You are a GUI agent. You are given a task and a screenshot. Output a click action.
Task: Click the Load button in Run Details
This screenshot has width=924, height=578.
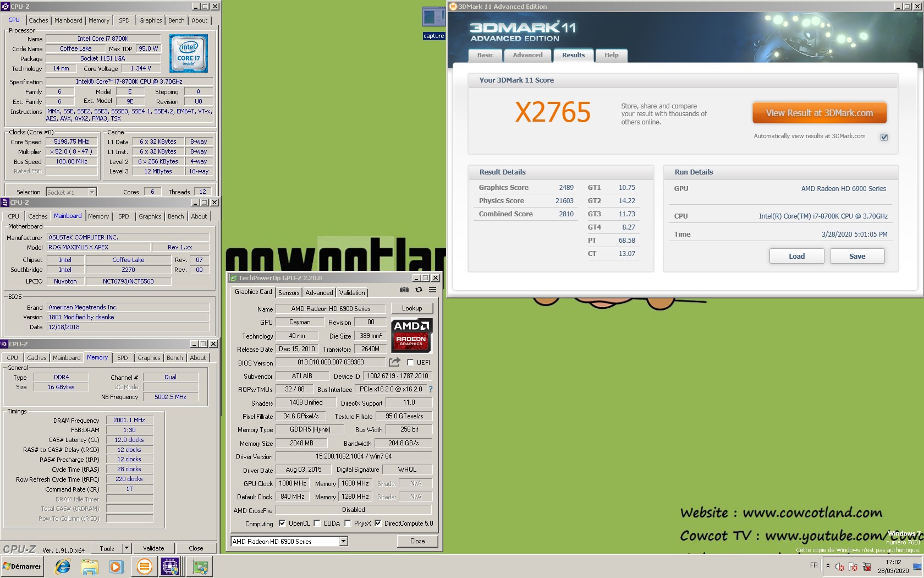(796, 256)
